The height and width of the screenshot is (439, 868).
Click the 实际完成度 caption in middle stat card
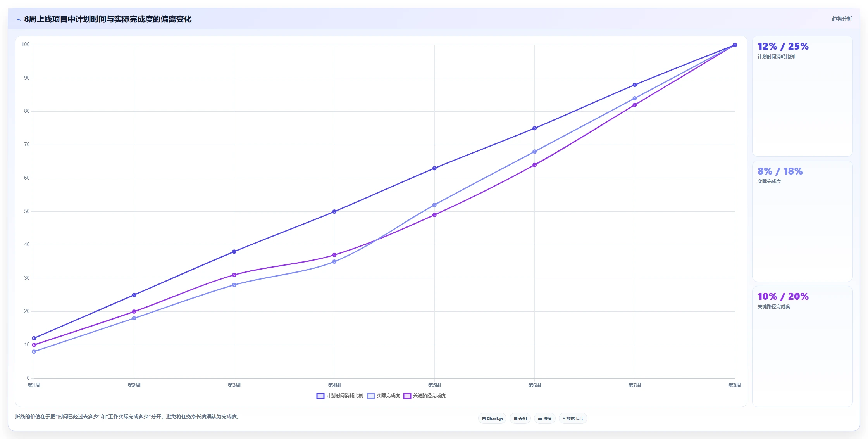[769, 181]
